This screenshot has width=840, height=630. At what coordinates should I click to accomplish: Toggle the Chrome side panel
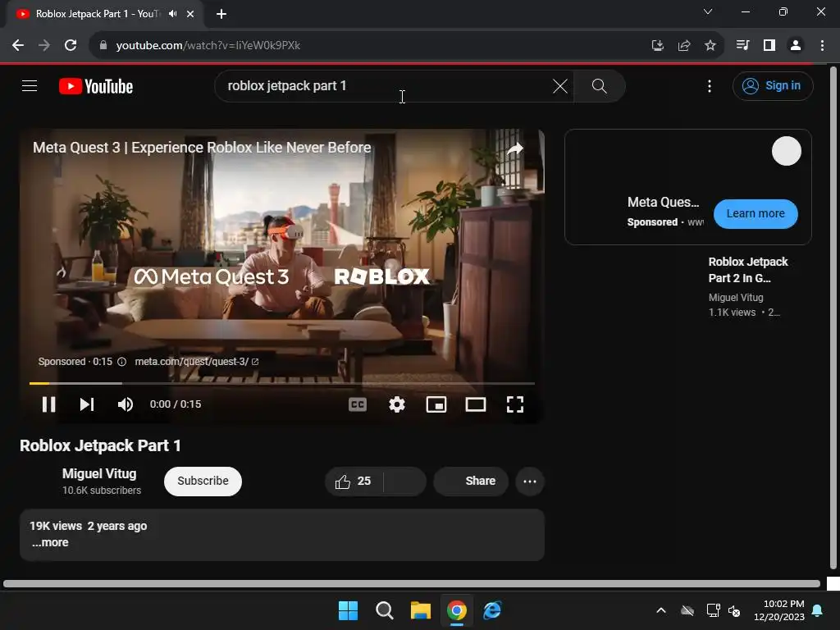[769, 46]
